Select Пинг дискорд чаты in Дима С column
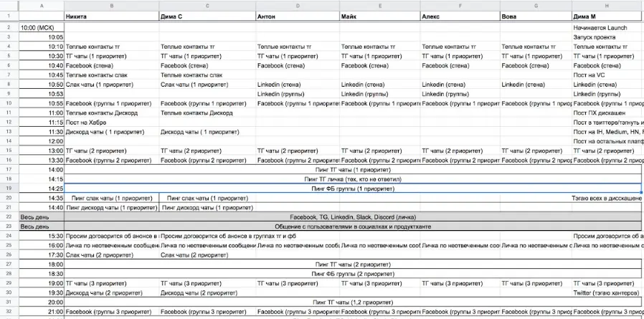 tap(207, 207)
